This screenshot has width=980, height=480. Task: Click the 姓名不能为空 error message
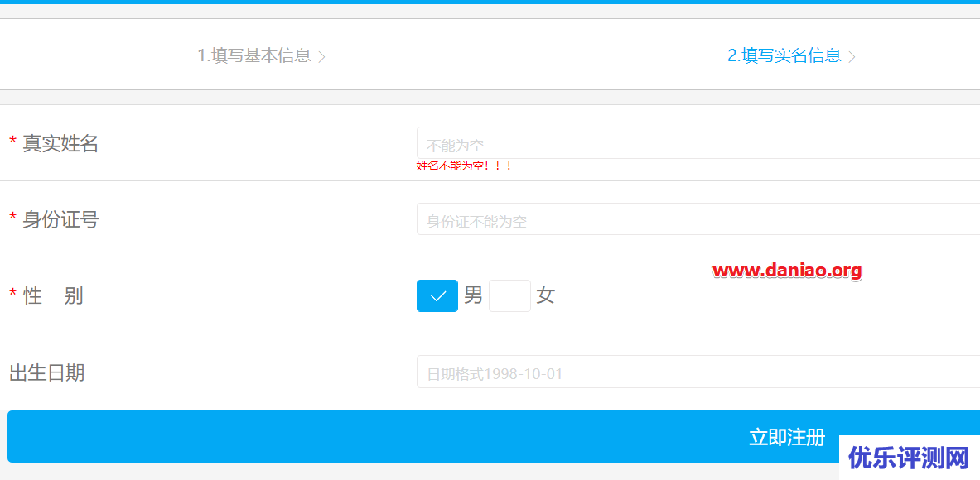(465, 166)
